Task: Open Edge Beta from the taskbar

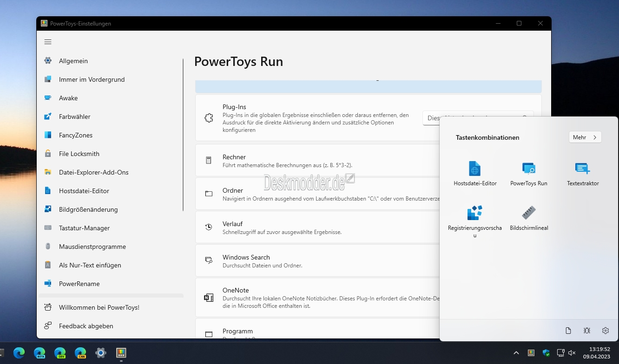Action: pos(40,352)
